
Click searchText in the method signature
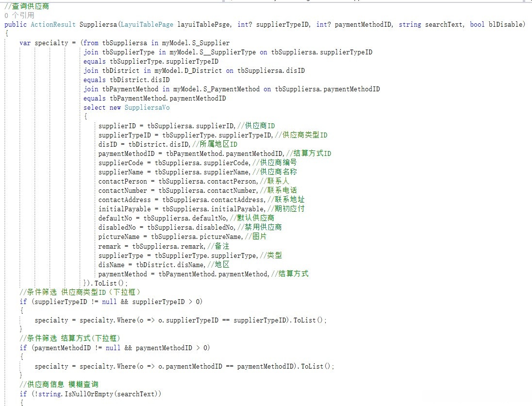click(x=444, y=24)
